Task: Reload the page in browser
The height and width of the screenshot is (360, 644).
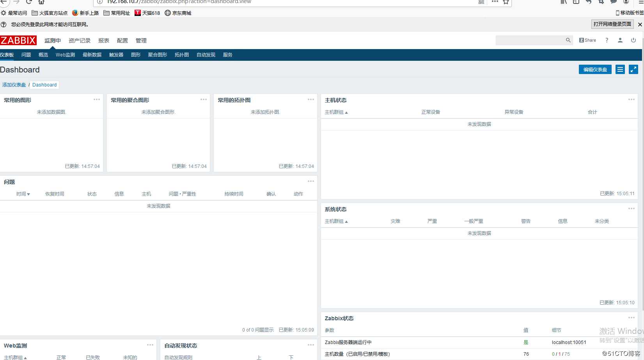Action: click(29, 2)
